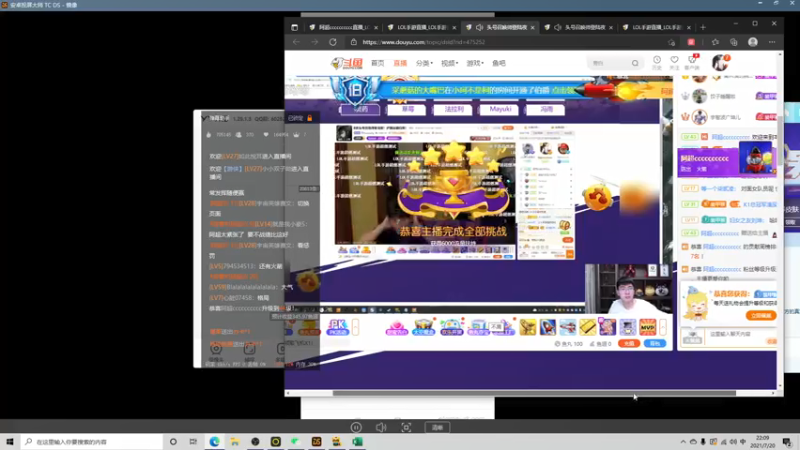Open Edge from the taskbar

point(214,441)
